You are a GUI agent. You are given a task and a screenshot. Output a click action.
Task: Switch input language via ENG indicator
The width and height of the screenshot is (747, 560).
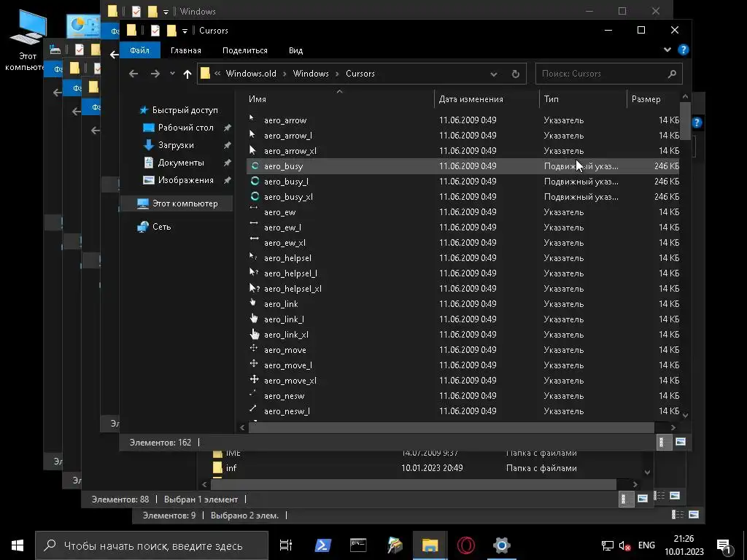[x=646, y=545]
